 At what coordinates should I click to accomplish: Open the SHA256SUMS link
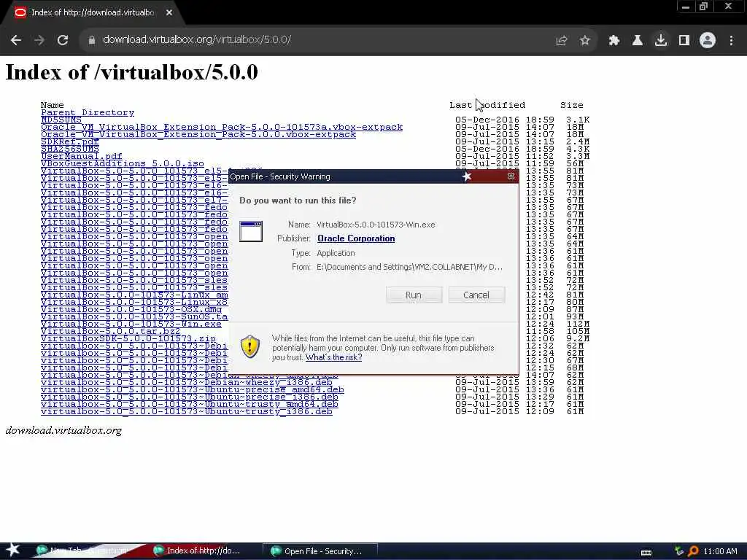coord(69,149)
